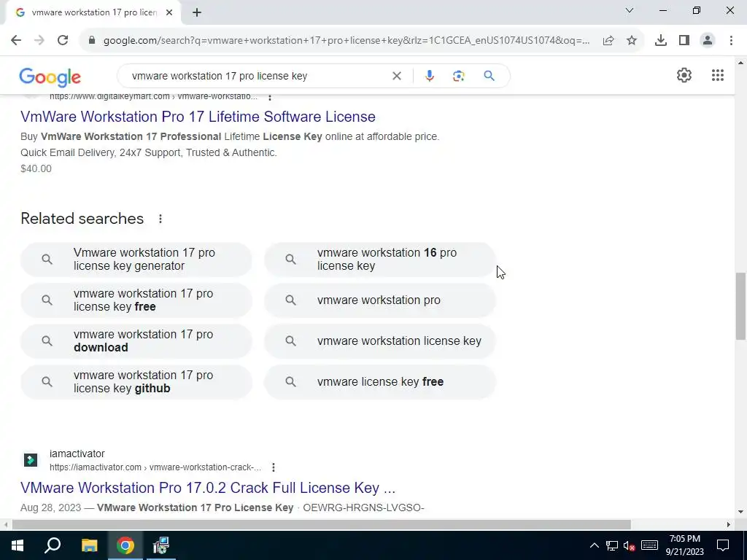Click the iamactivator site favicon
This screenshot has height=560, width=747.
31,460
